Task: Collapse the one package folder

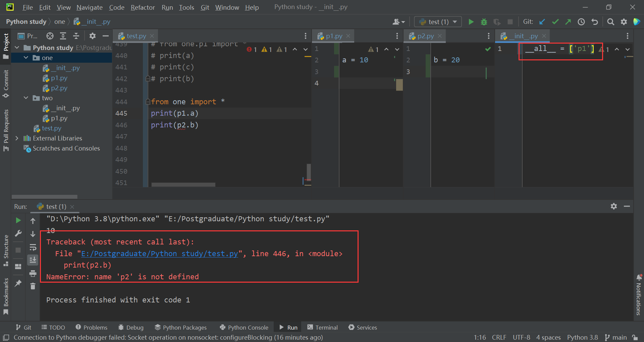Action: click(x=26, y=58)
